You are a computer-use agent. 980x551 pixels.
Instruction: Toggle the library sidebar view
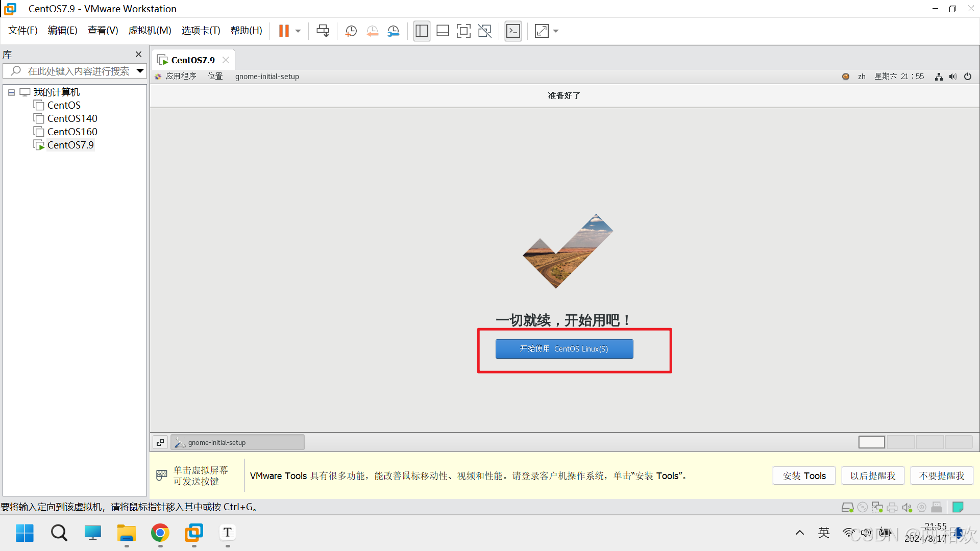click(422, 31)
